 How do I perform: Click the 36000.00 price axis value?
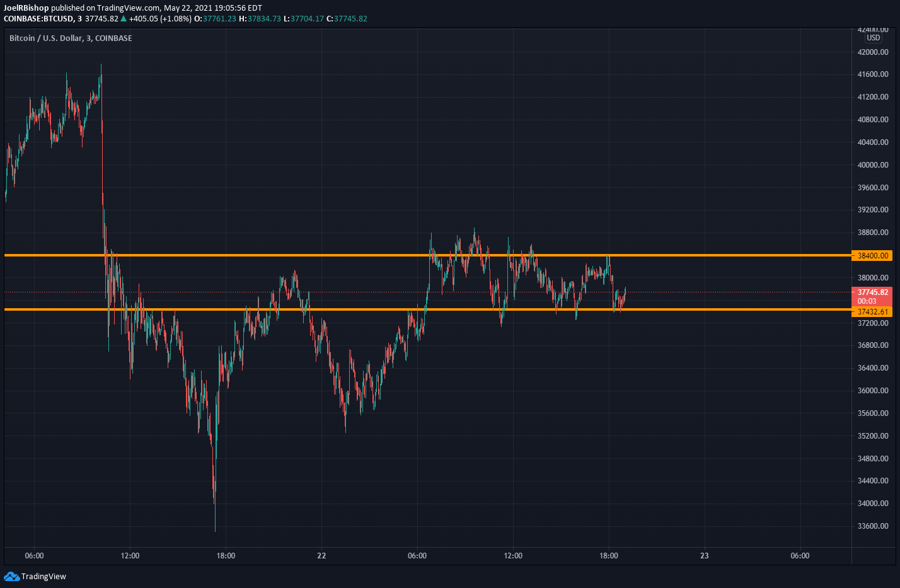tap(873, 391)
